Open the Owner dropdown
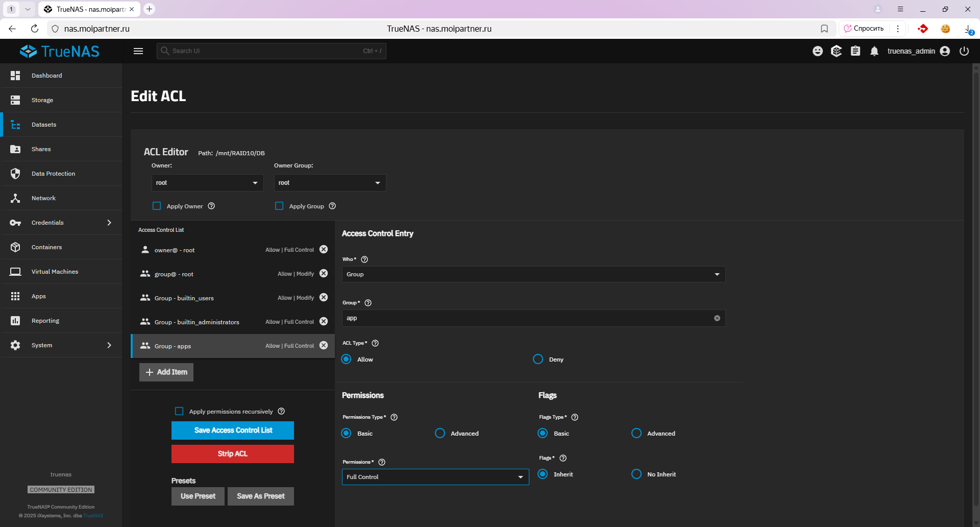 coord(207,183)
